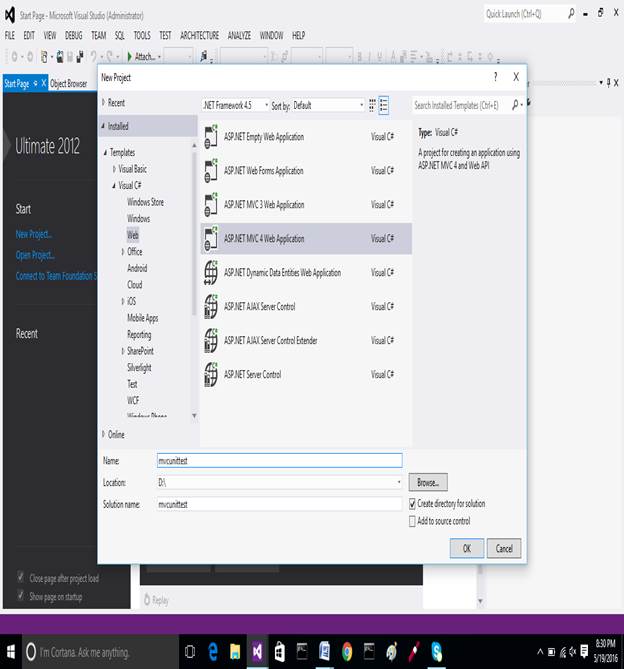Image resolution: width=624 pixels, height=669 pixels.
Task: Open the ARCHITECTURE menu
Action: [x=199, y=35]
